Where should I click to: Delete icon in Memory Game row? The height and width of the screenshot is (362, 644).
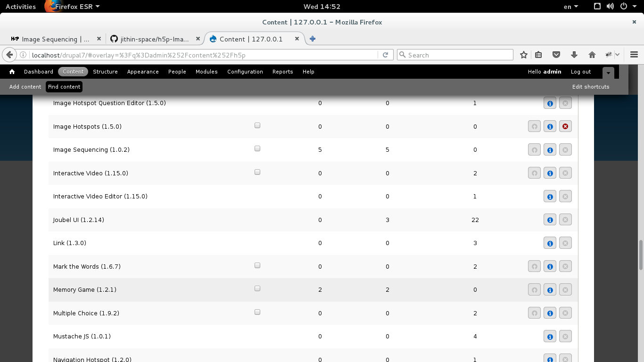[x=565, y=290]
